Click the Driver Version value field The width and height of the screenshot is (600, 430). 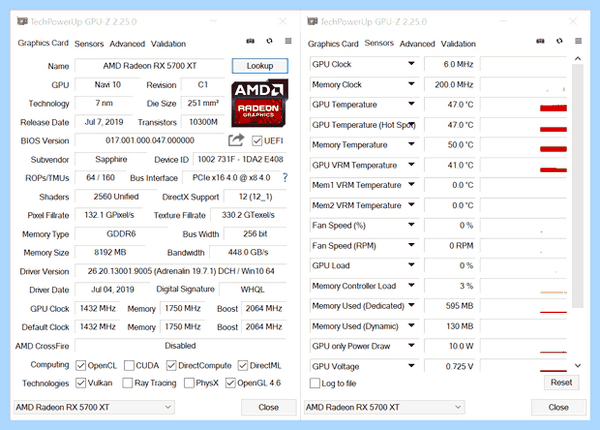tap(181, 271)
